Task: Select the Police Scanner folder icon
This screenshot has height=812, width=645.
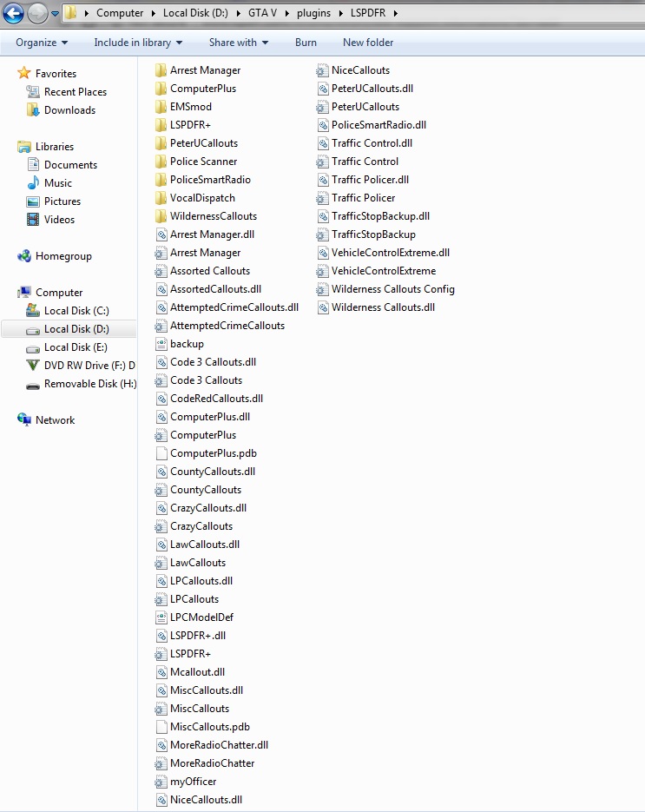Action: [161, 162]
